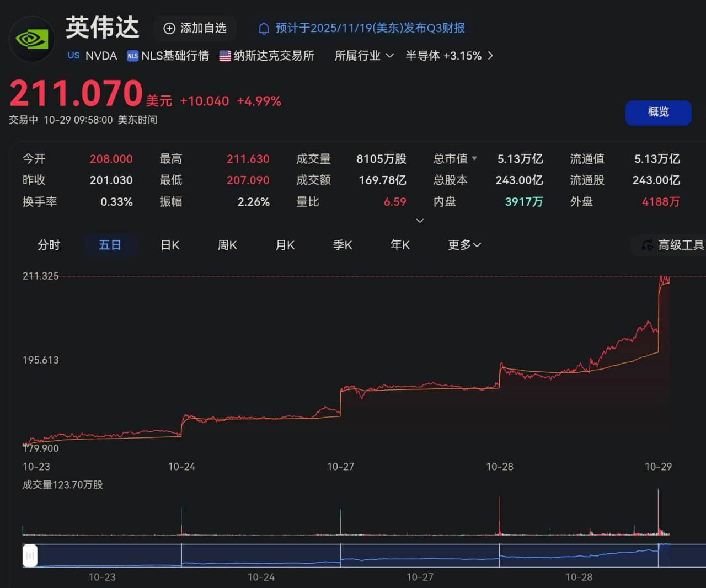Select the 周K chart tab
706x588 pixels.
coord(227,245)
